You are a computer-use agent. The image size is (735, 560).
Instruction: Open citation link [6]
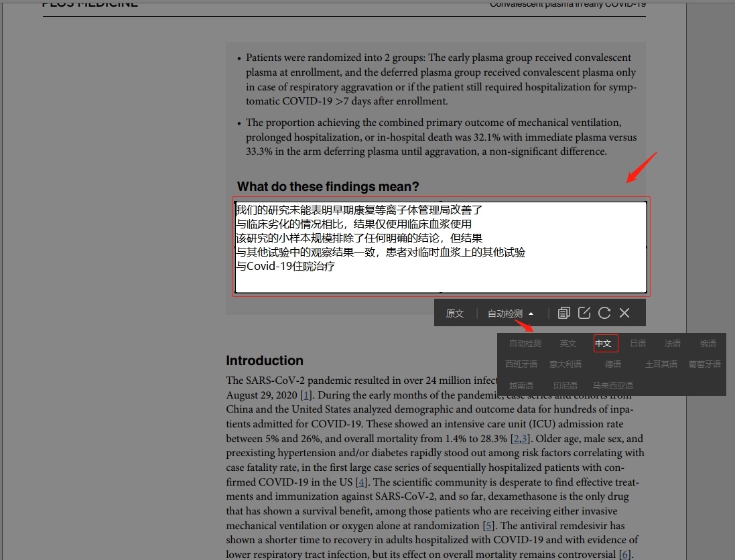(625, 555)
